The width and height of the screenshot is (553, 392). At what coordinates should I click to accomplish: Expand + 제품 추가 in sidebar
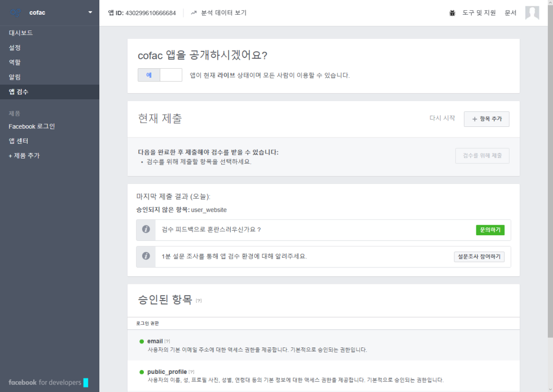click(x=24, y=156)
